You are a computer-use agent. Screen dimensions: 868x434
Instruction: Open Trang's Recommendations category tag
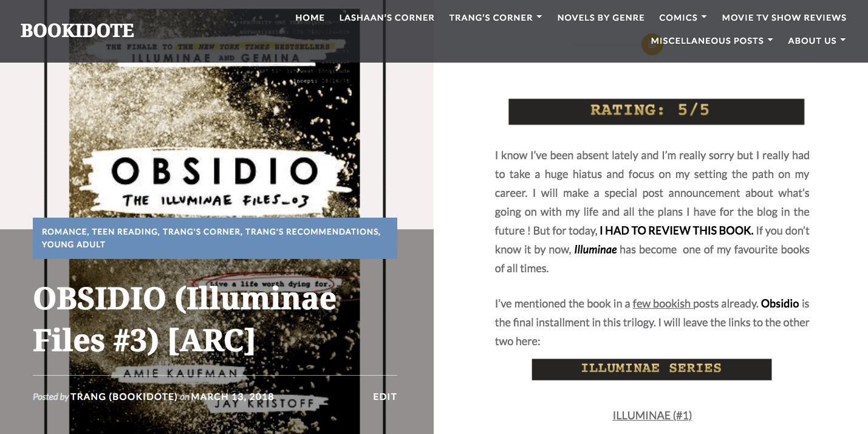point(312,232)
